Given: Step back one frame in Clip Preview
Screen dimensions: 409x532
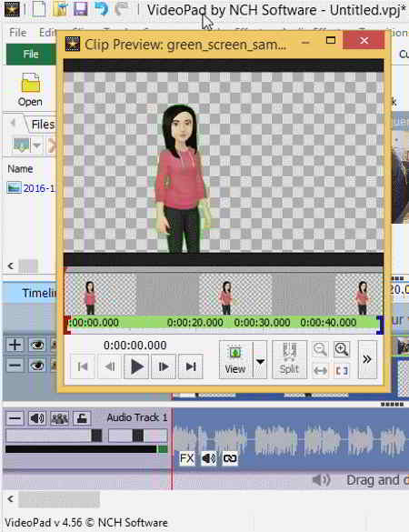Looking at the screenshot, I should 110,366.
